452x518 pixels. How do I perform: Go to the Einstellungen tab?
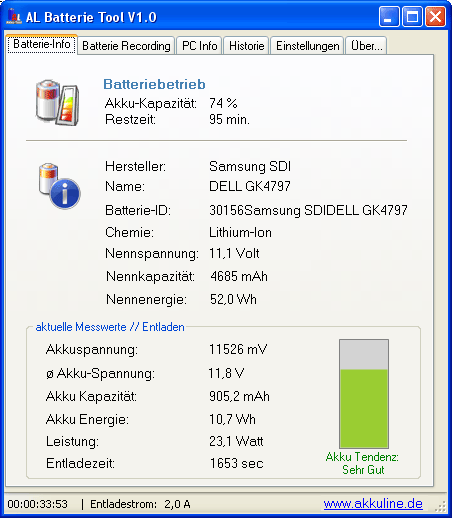[307, 46]
